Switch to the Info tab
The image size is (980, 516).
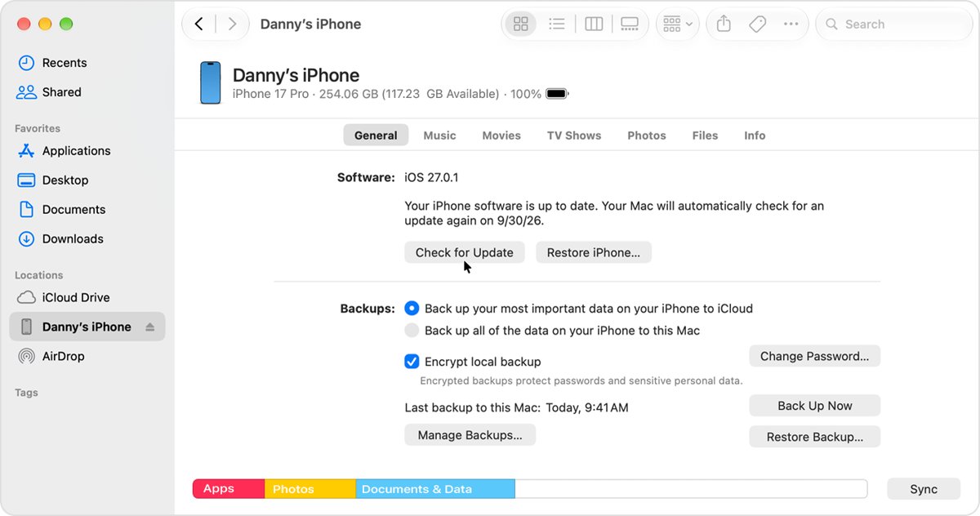coord(755,136)
